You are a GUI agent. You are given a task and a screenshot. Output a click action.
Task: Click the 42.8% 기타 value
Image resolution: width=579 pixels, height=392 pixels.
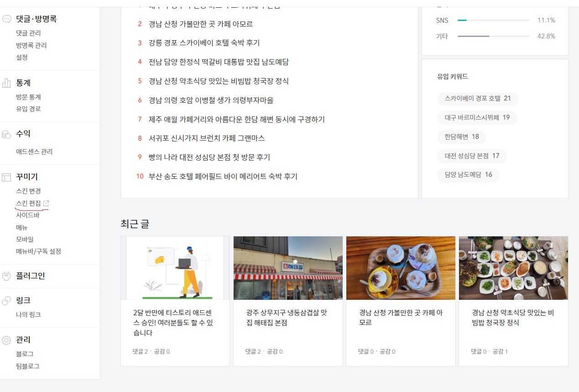coord(546,37)
